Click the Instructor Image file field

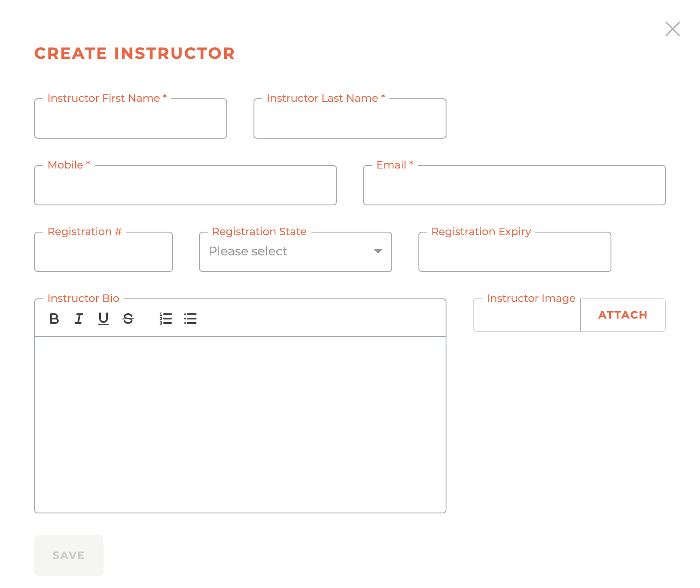point(527,316)
